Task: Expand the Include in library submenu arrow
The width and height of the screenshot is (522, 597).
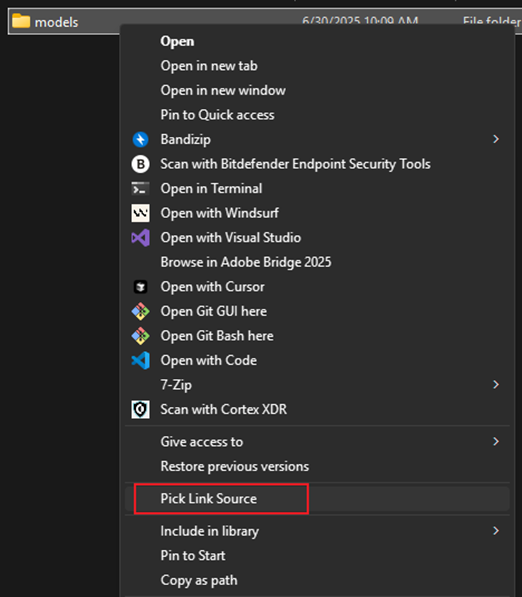Action: [496, 531]
